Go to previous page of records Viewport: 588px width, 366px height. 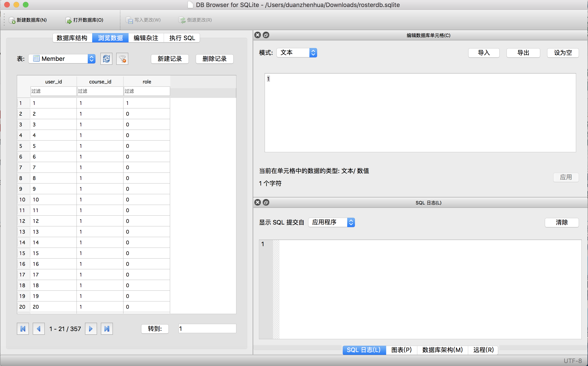[38, 329]
